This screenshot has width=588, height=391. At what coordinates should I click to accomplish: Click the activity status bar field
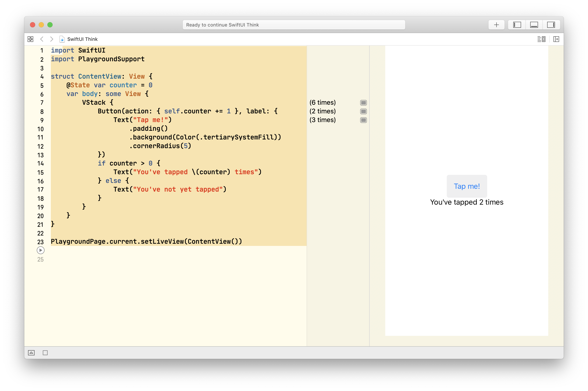click(294, 25)
